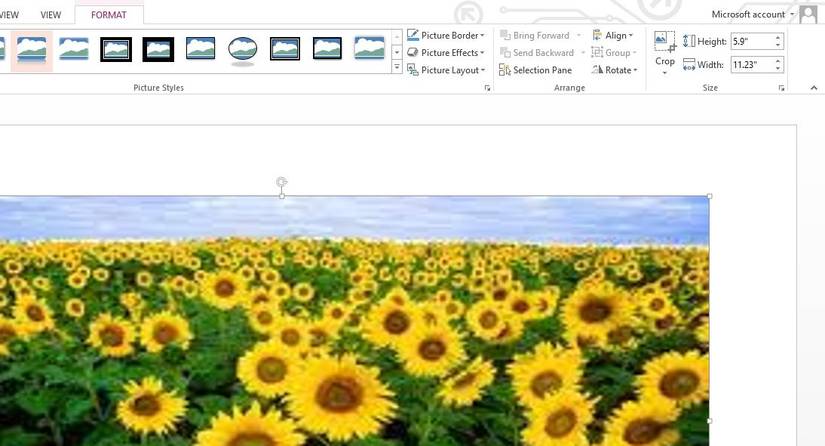Open the Group dropdown
The height and width of the screenshot is (446, 825).
pos(614,53)
